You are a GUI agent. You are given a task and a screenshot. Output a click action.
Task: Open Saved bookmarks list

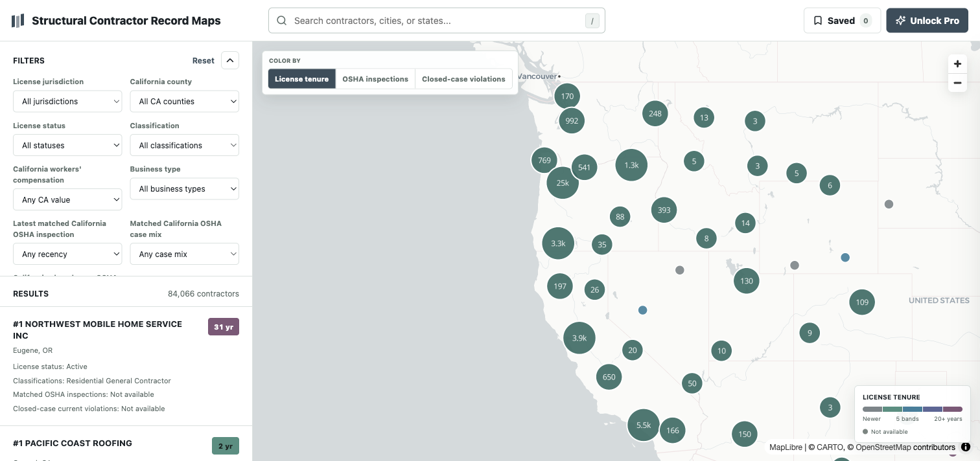point(842,21)
